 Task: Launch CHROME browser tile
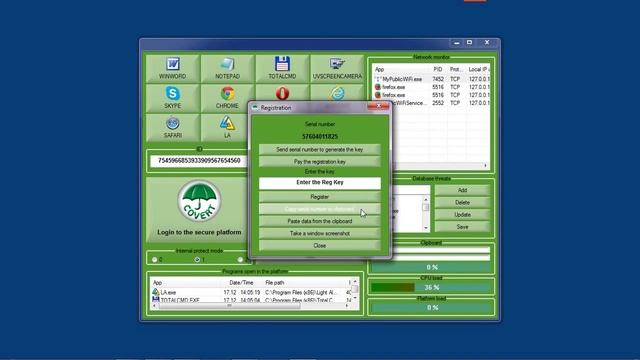coord(227,98)
